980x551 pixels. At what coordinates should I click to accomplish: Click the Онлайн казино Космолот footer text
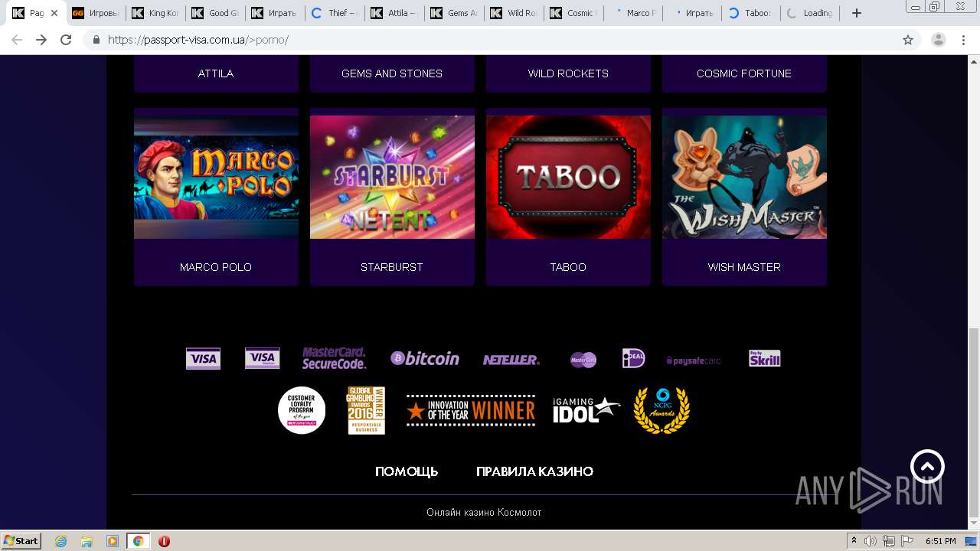[484, 513]
